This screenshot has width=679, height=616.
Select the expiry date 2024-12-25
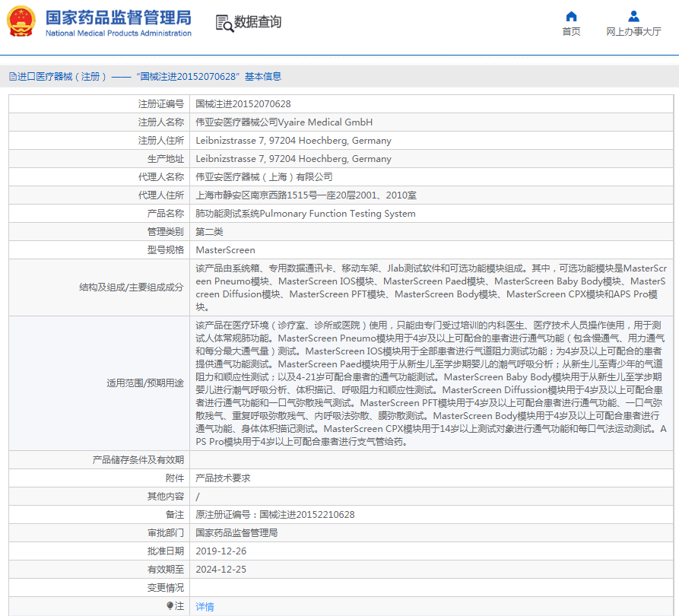(221, 570)
